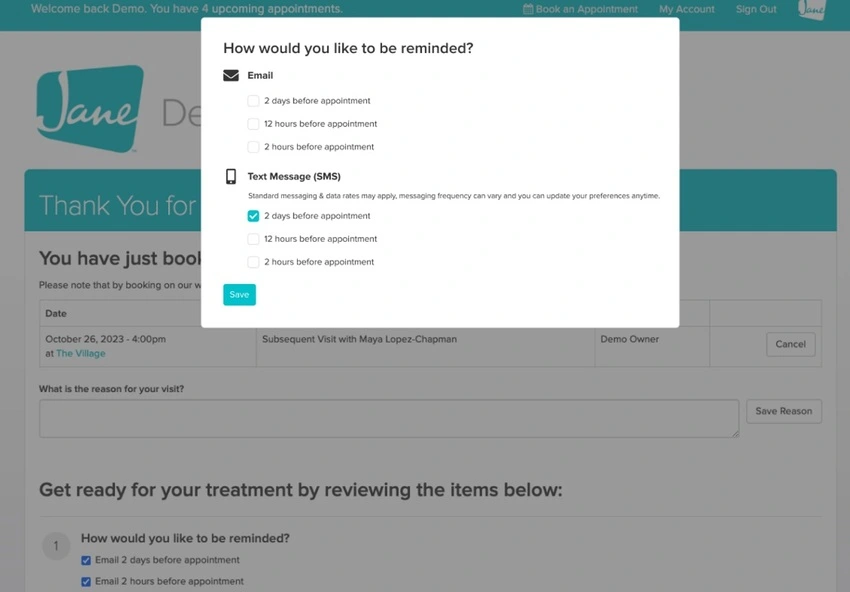850x592 pixels.
Task: Enable SMS 12 hours before appointment
Action: pos(254,239)
